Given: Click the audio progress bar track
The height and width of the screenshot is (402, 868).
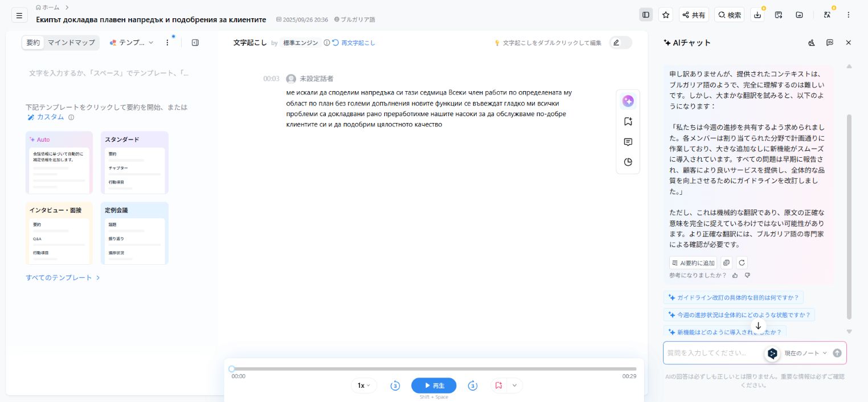Looking at the screenshot, I should point(433,369).
